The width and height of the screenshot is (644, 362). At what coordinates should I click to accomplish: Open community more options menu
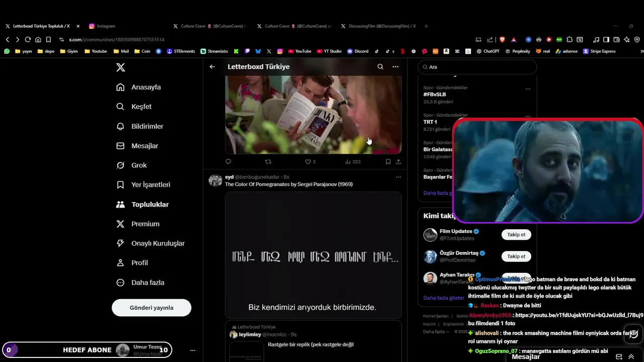click(x=395, y=67)
